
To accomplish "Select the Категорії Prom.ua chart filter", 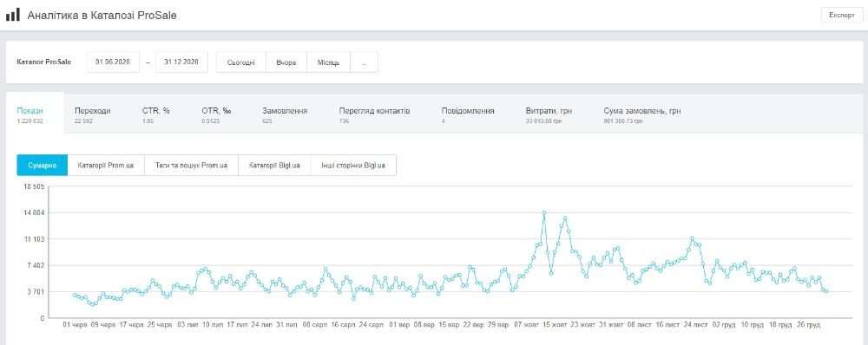I will 106,166.
